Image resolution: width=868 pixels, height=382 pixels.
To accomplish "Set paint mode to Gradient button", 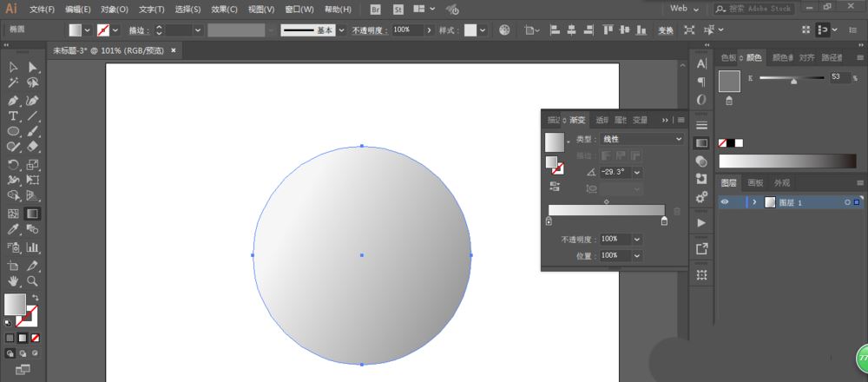I will pos(23,338).
